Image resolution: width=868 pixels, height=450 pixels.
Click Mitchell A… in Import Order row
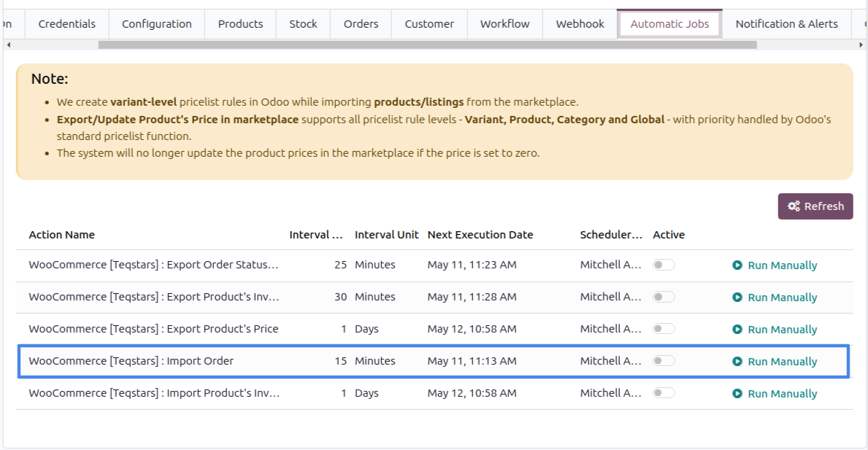point(610,361)
